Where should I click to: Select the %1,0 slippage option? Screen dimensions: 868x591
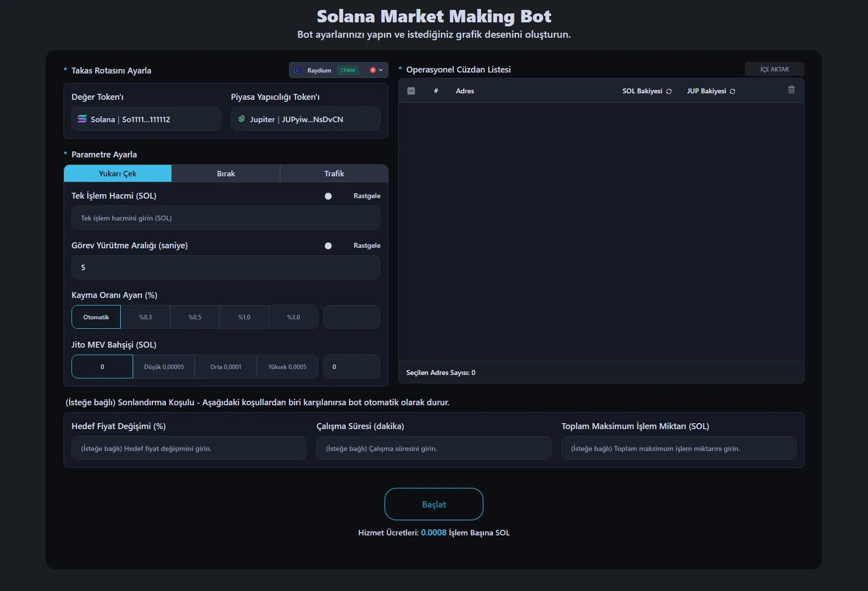[x=244, y=317]
